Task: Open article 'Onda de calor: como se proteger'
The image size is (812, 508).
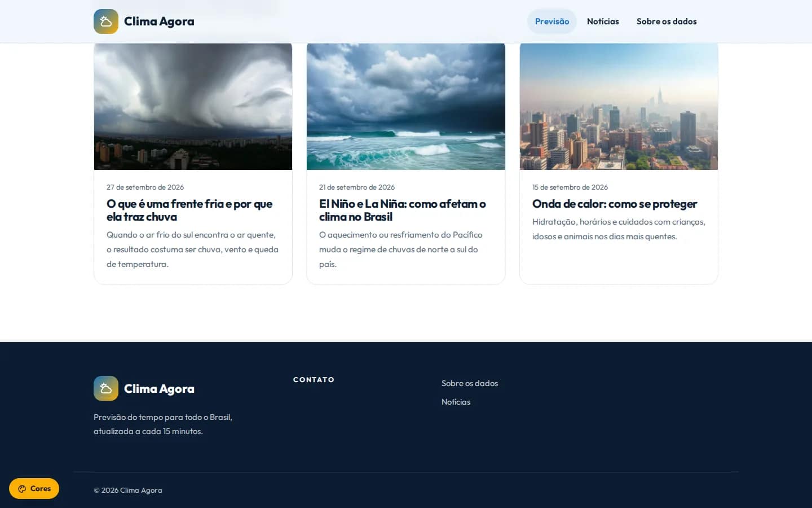Action: click(x=615, y=204)
